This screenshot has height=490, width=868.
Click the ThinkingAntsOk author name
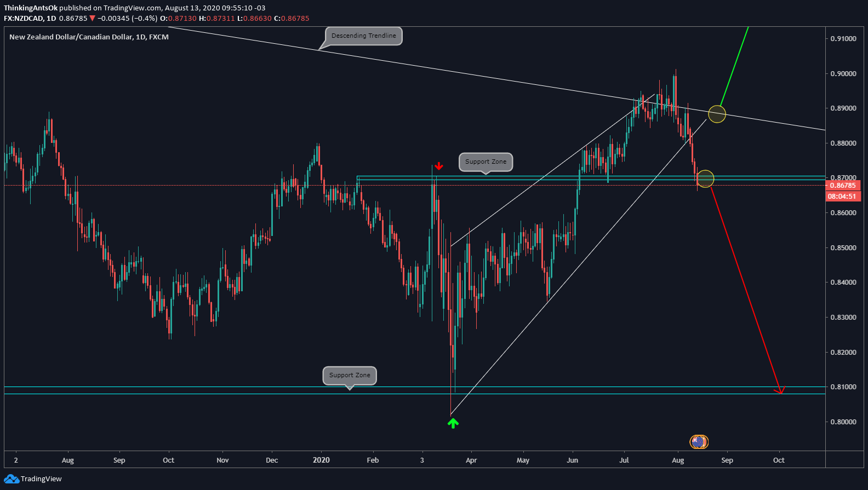pyautogui.click(x=31, y=8)
